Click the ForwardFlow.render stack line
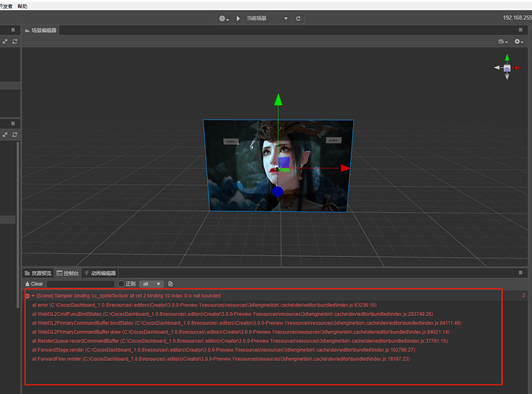The image size is (532, 394). point(221,359)
